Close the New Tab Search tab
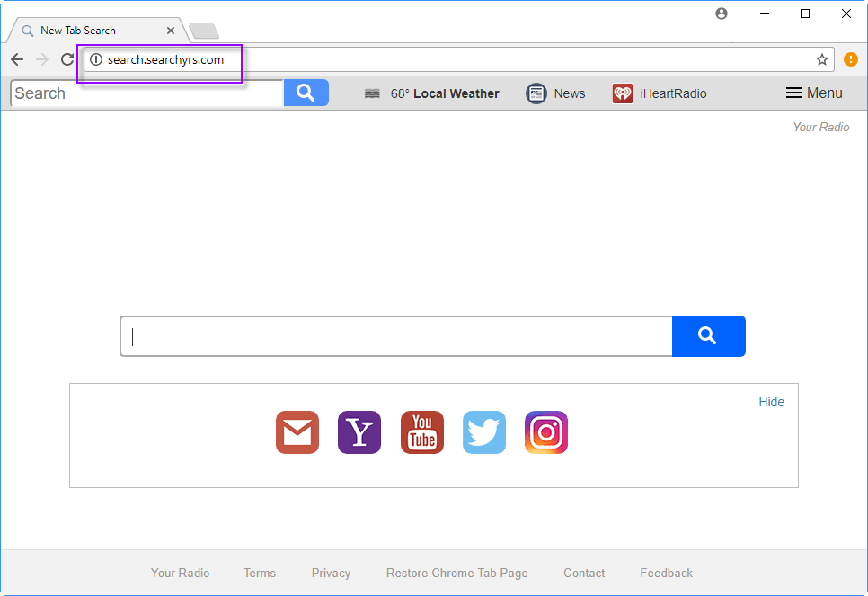 click(x=171, y=31)
